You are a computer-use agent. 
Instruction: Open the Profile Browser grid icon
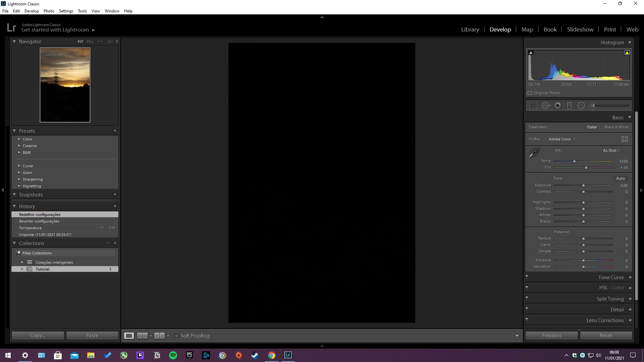(624, 139)
